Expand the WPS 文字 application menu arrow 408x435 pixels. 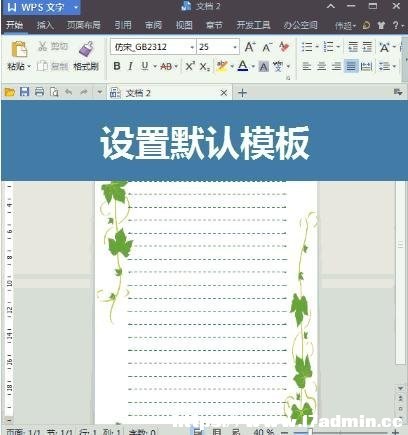(x=76, y=7)
